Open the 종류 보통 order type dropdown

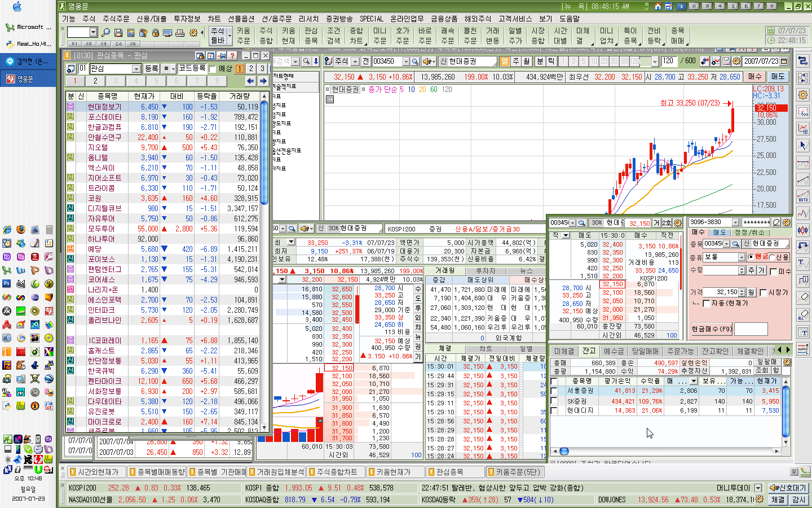(x=742, y=257)
